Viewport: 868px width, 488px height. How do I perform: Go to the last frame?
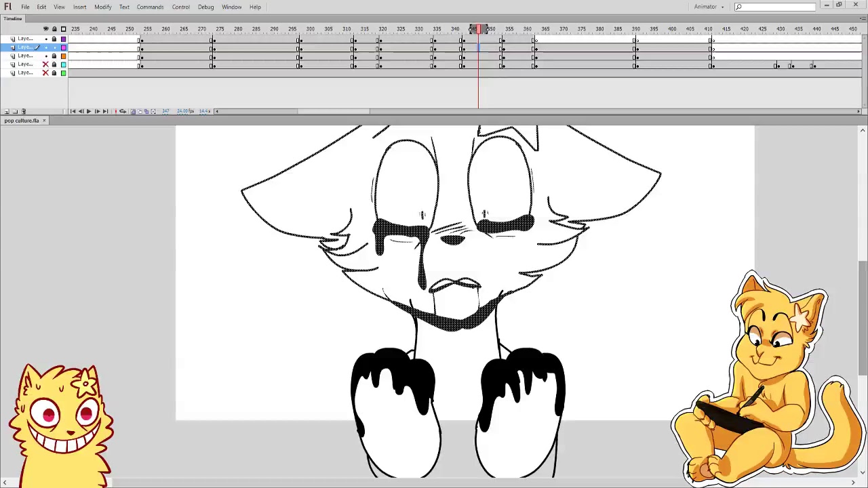(105, 111)
